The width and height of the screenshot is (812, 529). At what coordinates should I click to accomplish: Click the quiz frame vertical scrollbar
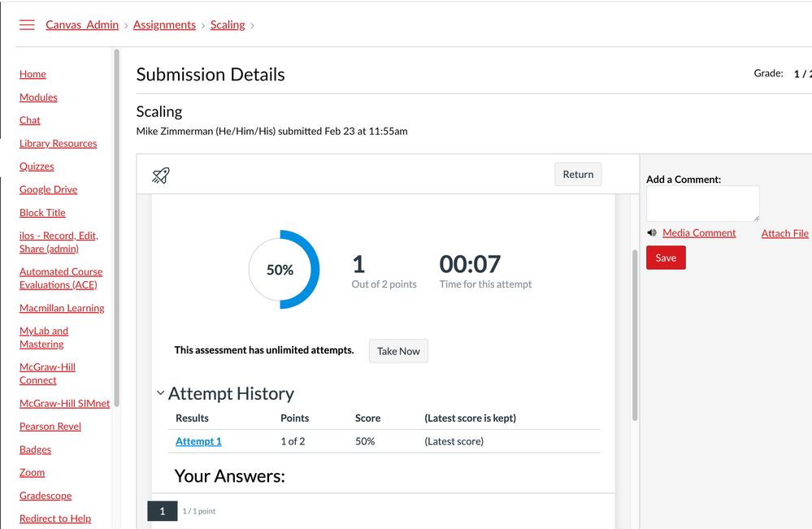pyautogui.click(x=634, y=333)
